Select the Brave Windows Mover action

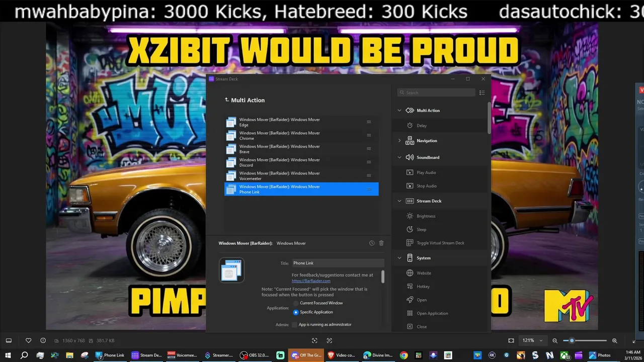click(x=301, y=149)
